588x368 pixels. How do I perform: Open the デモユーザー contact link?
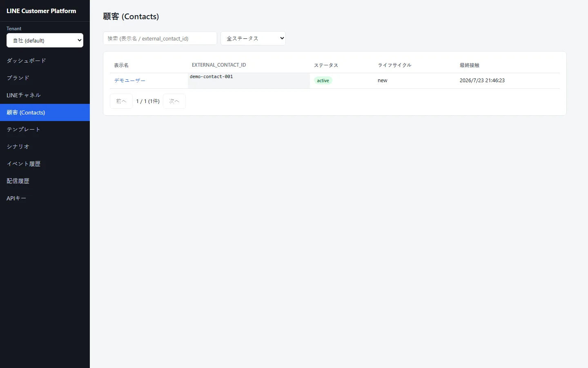tap(130, 81)
